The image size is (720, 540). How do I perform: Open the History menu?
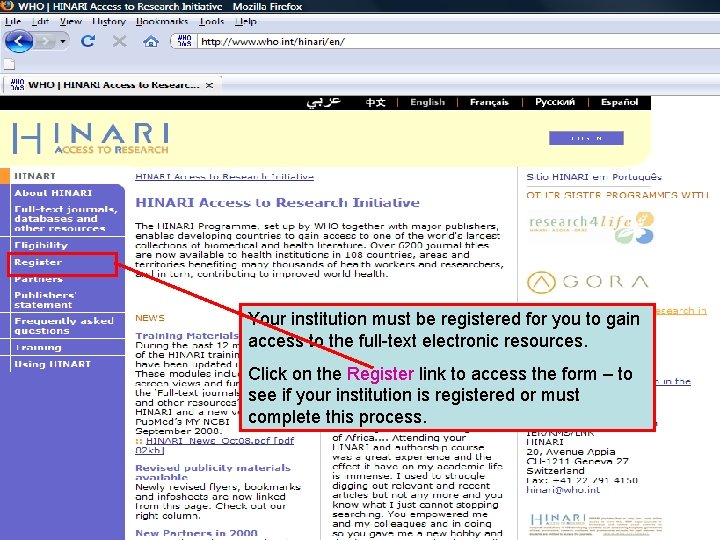point(109,21)
